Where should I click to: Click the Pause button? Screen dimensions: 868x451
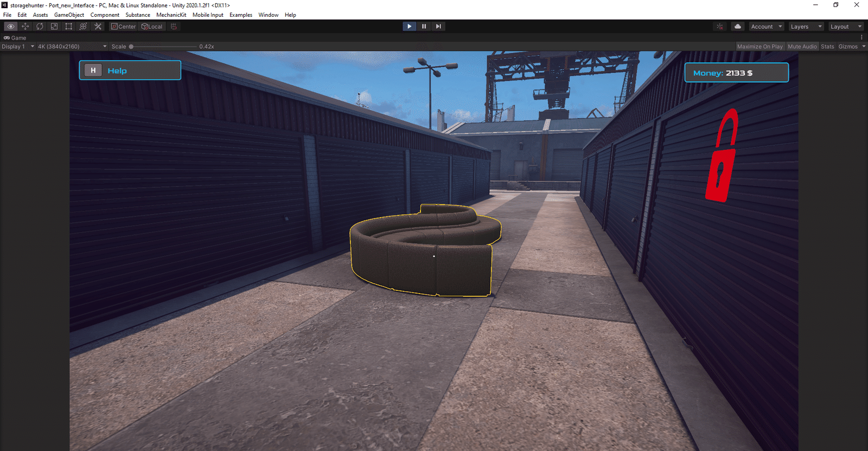pyautogui.click(x=424, y=26)
